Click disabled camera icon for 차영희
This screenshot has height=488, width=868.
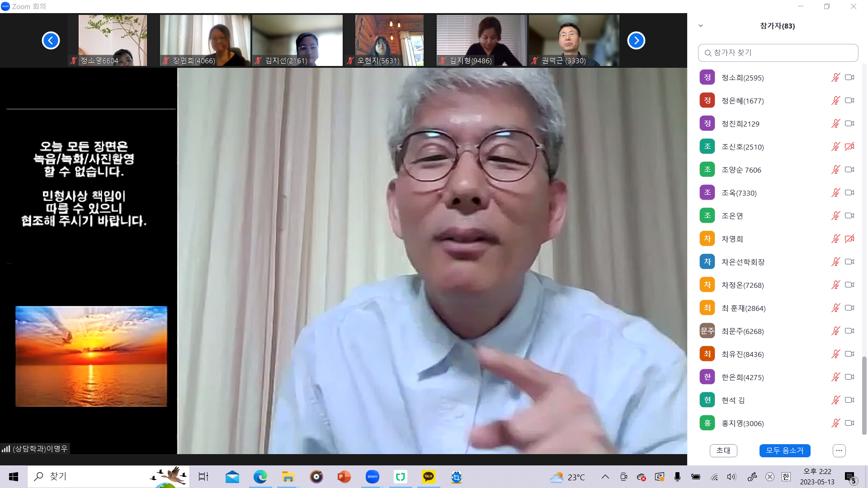[x=849, y=239]
